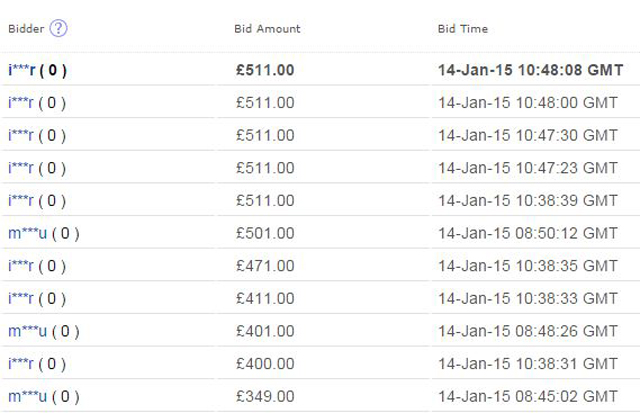640x413 pixels.
Task: Open bidder i***r link for 10:48:08 bid
Action: pos(21,70)
